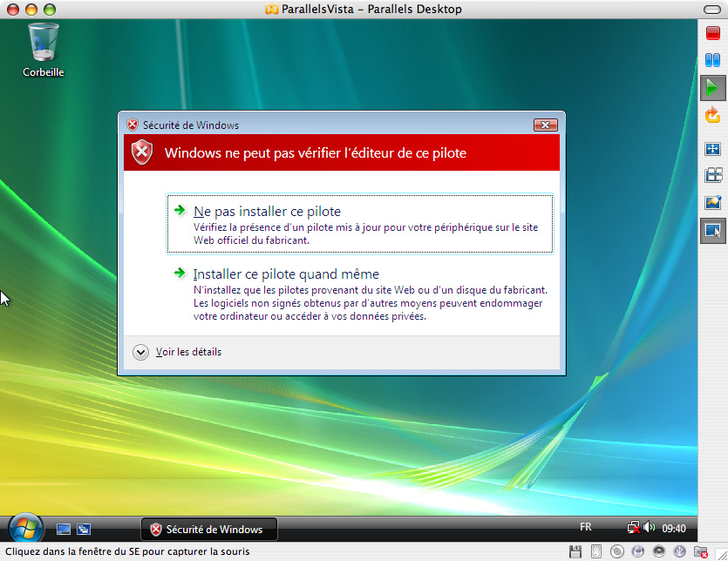This screenshot has height=561, width=728.
Task: Expand Voir les détails chevron
Action: click(140, 352)
